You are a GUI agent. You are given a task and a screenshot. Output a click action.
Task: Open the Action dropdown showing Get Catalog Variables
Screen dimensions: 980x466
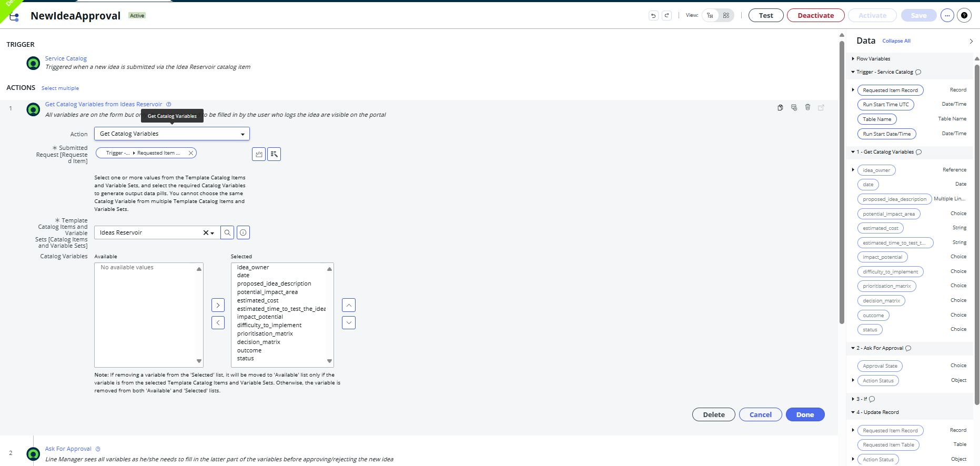[x=172, y=134]
